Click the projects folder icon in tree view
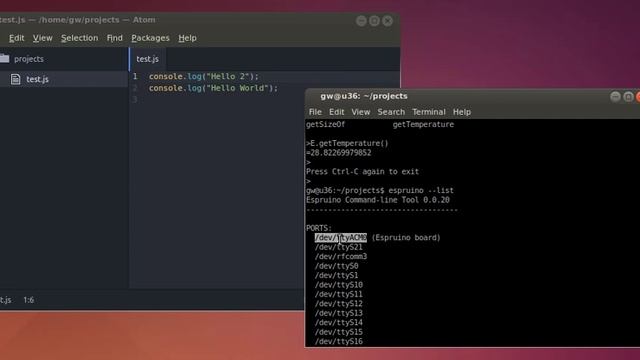The width and height of the screenshot is (640, 360). (x=4, y=59)
